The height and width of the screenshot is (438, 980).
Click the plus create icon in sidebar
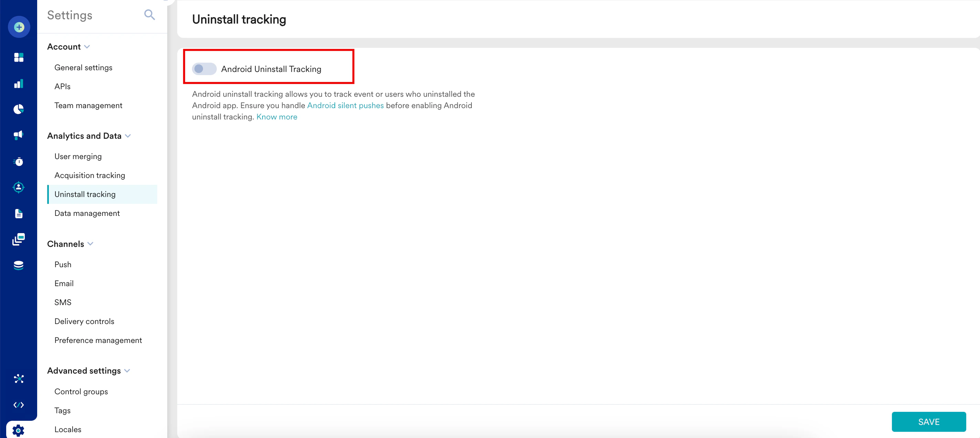click(19, 27)
